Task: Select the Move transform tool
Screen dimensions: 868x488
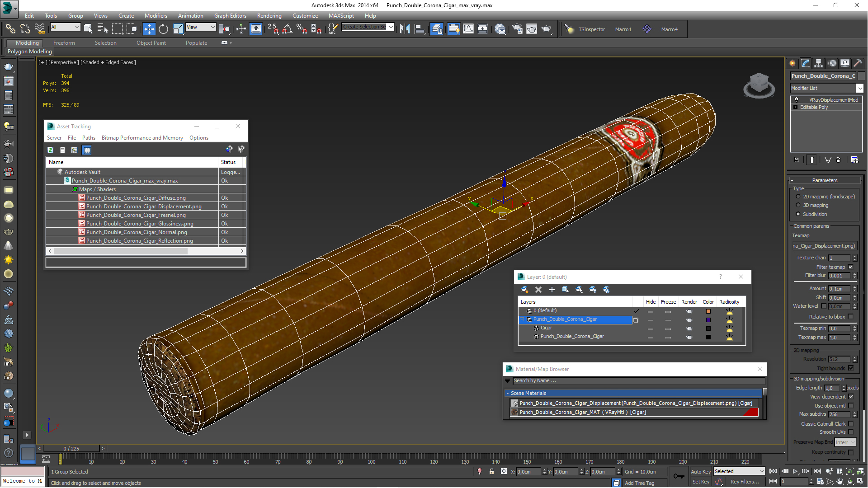Action: pyautogui.click(x=149, y=29)
